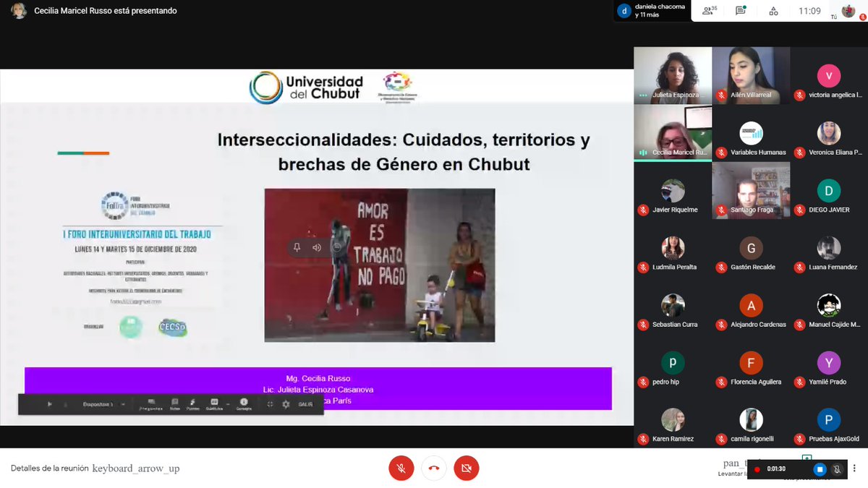Image resolution: width=868 pixels, height=488 pixels.
Task: Activate the Puntero laser pointer
Action: pos(193,404)
